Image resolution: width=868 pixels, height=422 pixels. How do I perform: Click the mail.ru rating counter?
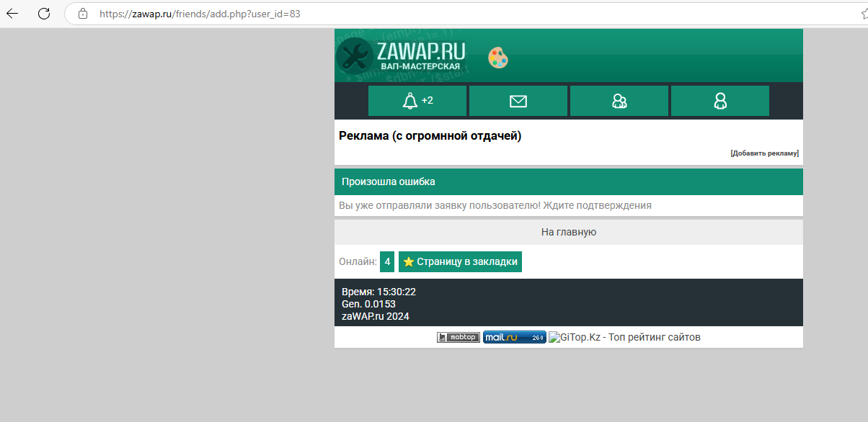point(514,337)
